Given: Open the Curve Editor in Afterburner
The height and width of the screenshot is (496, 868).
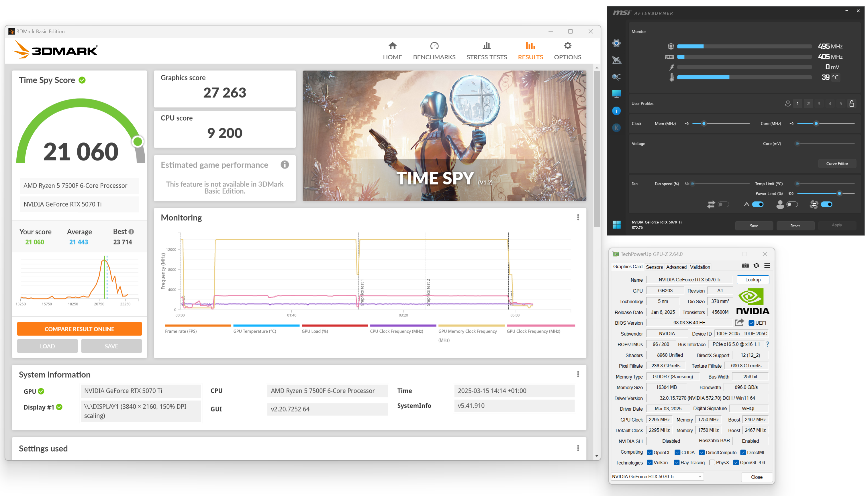Looking at the screenshot, I should pyautogui.click(x=837, y=164).
